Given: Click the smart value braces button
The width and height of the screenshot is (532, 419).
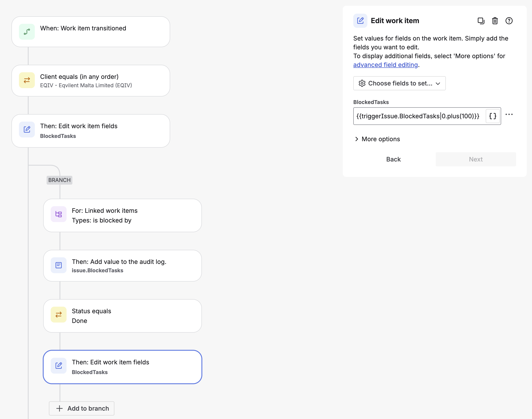Looking at the screenshot, I should pyautogui.click(x=493, y=116).
